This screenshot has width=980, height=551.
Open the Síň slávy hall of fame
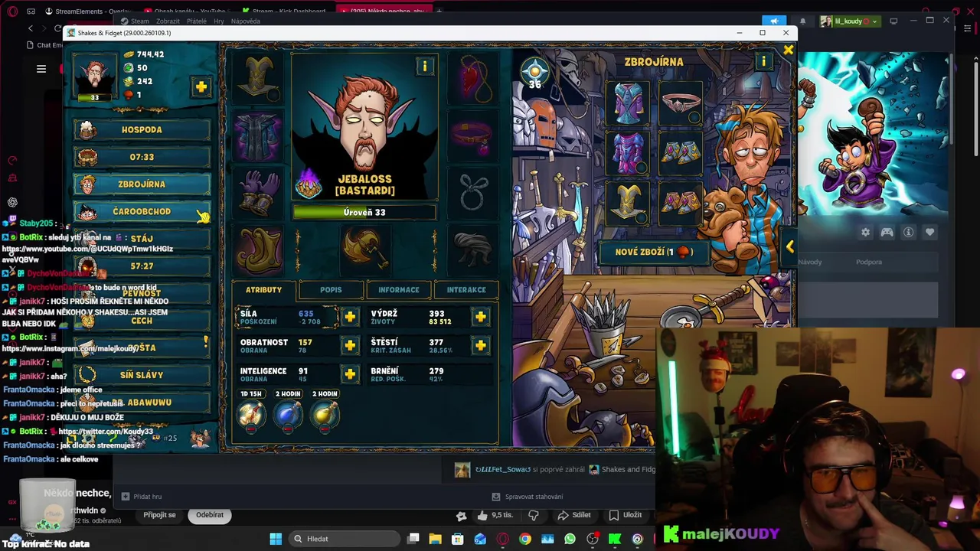pyautogui.click(x=142, y=375)
